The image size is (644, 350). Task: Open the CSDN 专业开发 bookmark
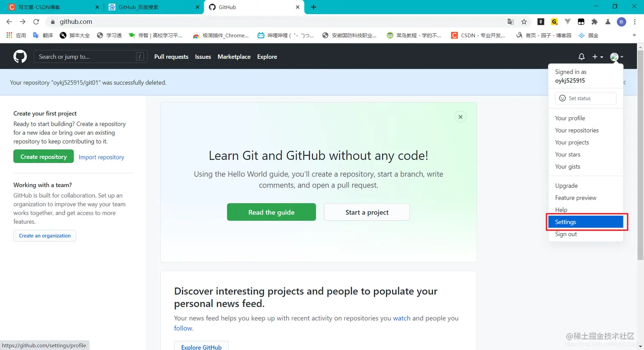tap(478, 35)
